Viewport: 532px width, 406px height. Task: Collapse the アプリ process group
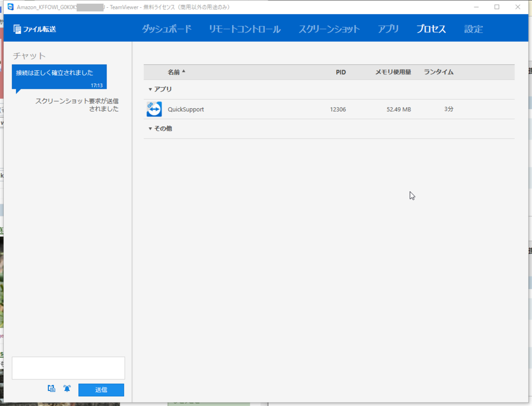pyautogui.click(x=150, y=89)
